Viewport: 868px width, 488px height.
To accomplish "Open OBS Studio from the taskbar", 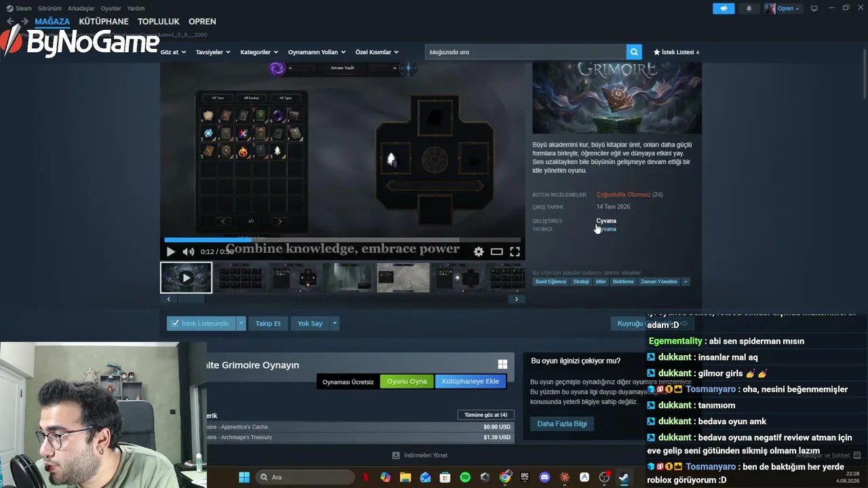I will click(604, 477).
